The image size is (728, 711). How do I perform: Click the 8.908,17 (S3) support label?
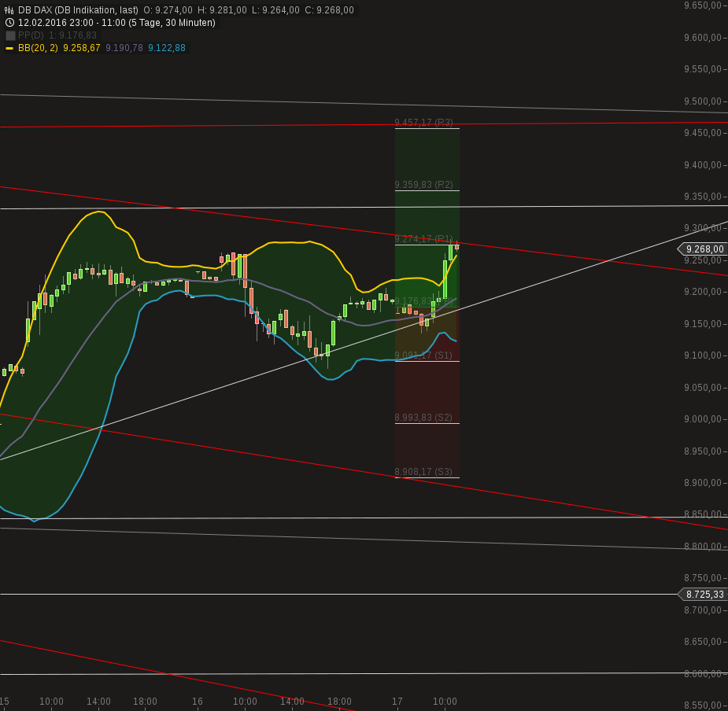coord(423,472)
